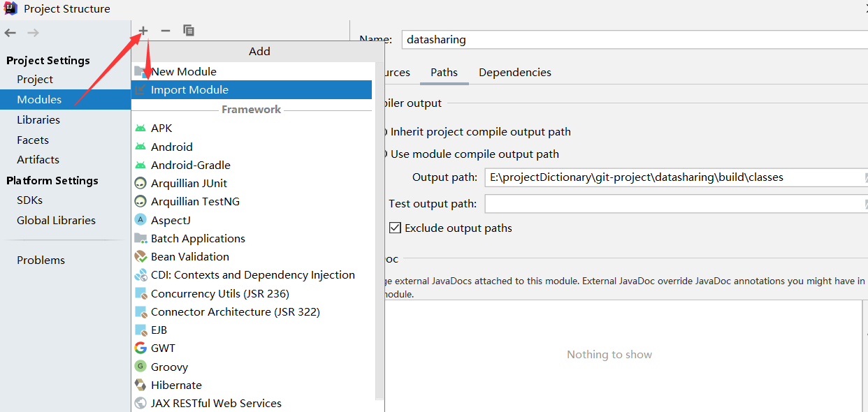Choose the AspectJ framework icon
This screenshot has width=868, height=412.
pos(140,220)
